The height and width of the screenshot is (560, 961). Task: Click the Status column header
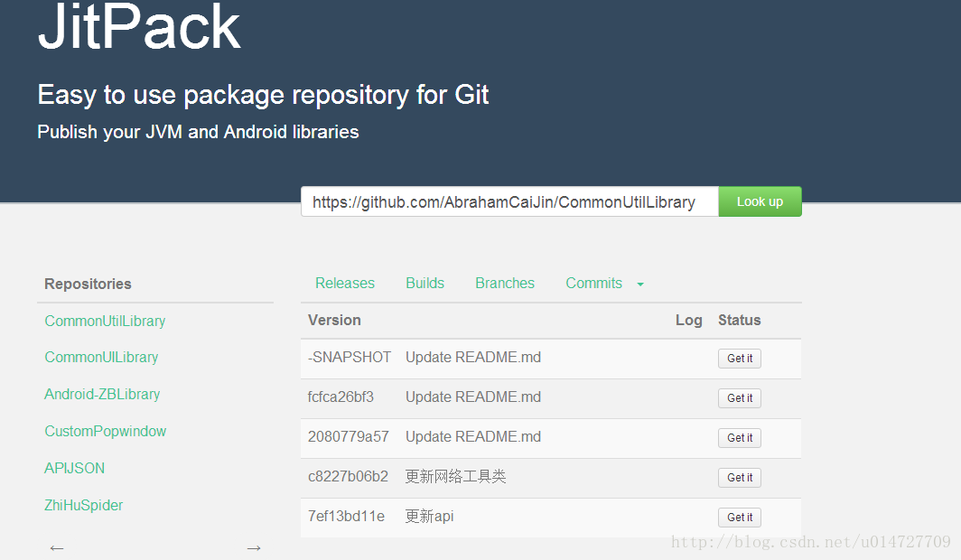pyautogui.click(x=739, y=321)
